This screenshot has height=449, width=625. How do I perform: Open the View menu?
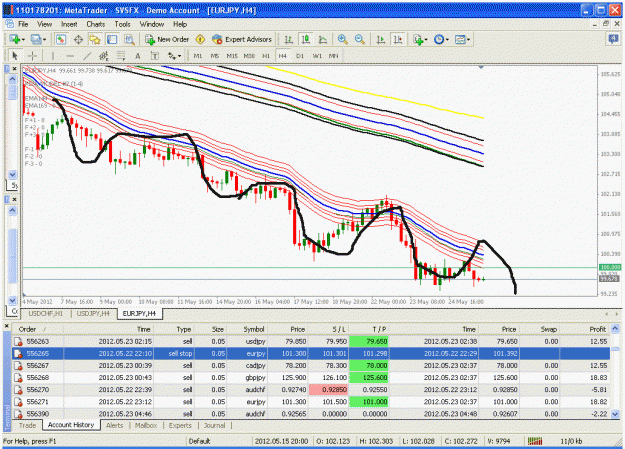(45, 24)
